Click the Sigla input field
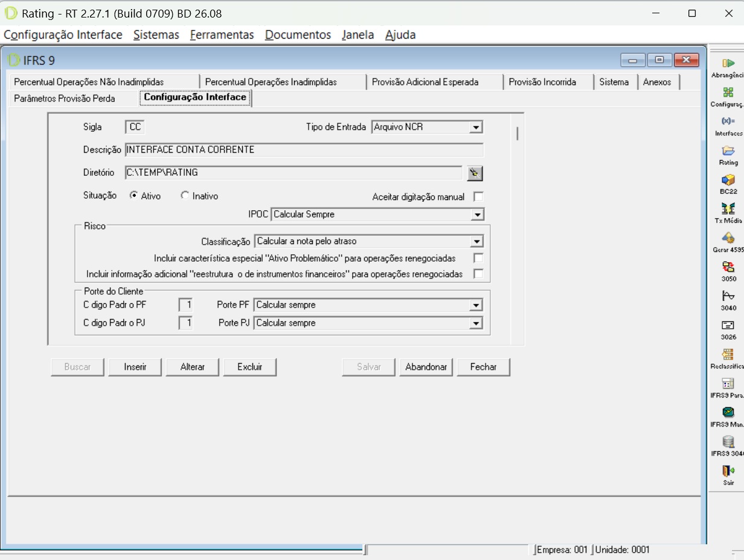 click(135, 127)
